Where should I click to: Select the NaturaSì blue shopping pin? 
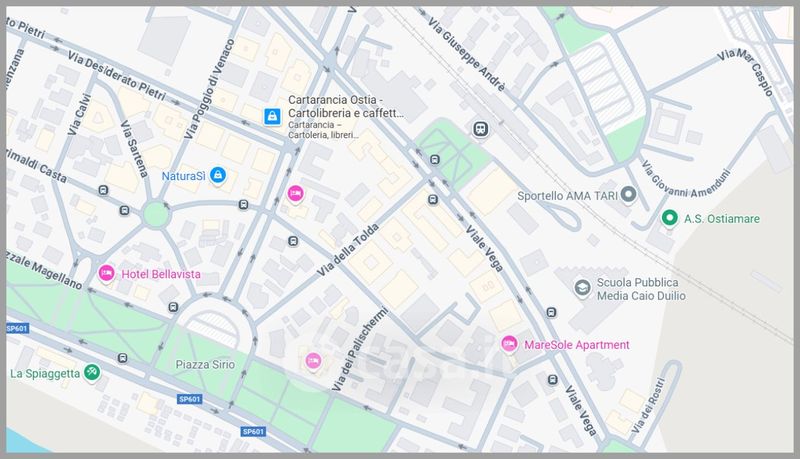click(218, 177)
